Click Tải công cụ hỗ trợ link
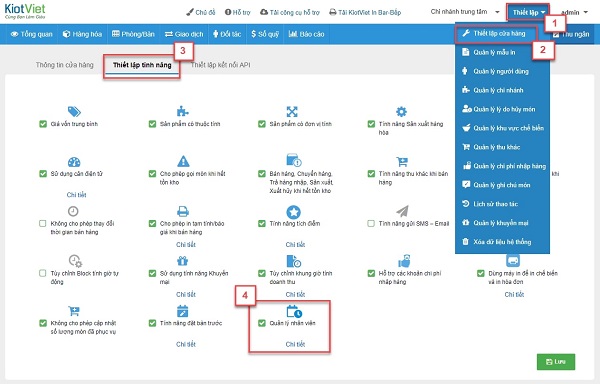Screen dimensions: 600x384 tap(290, 12)
